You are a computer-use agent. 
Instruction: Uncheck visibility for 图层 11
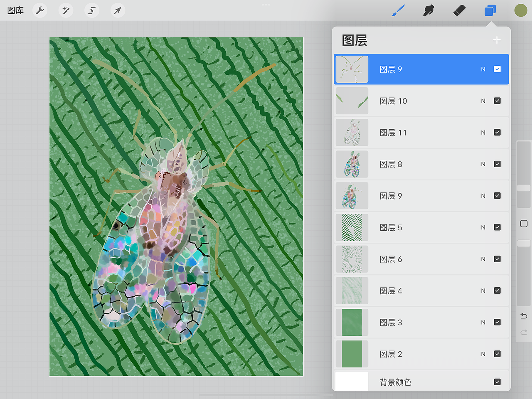497,132
